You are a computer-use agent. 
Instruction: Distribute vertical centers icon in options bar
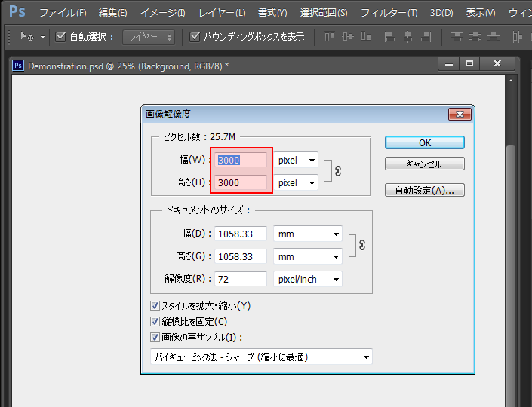pyautogui.click(x=475, y=37)
